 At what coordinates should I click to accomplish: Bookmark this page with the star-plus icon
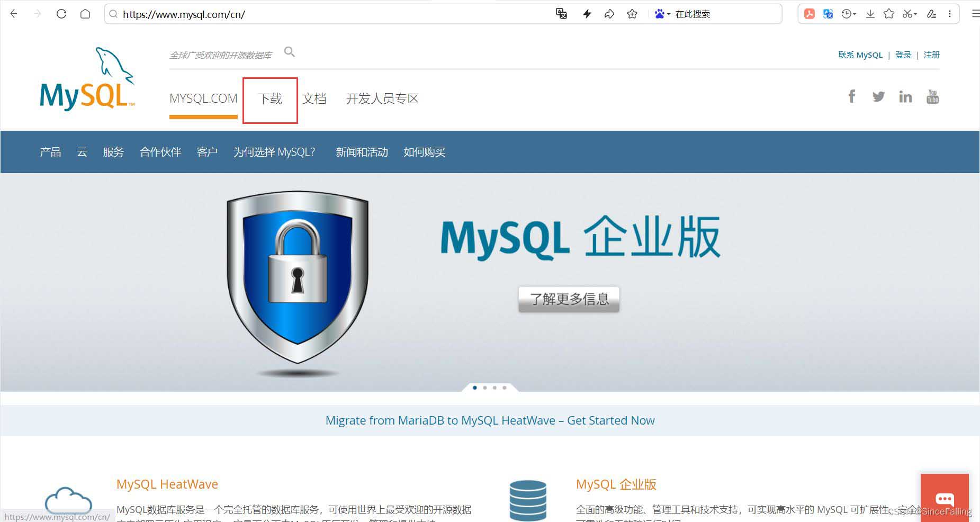(x=632, y=14)
